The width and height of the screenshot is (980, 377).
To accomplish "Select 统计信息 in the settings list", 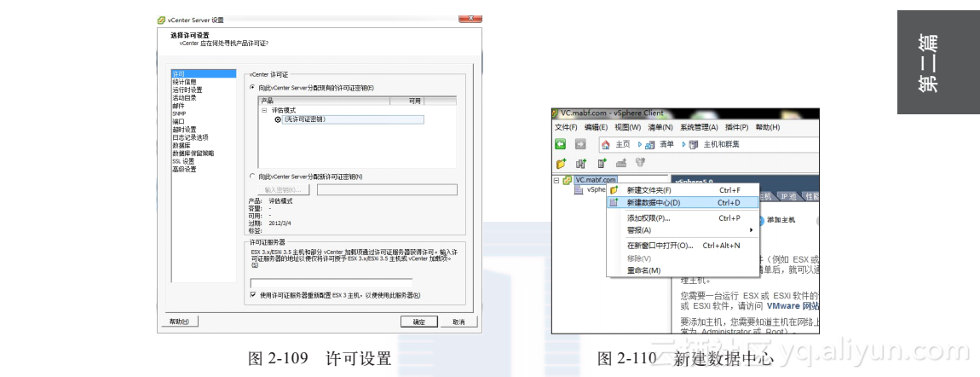I will tap(203, 82).
